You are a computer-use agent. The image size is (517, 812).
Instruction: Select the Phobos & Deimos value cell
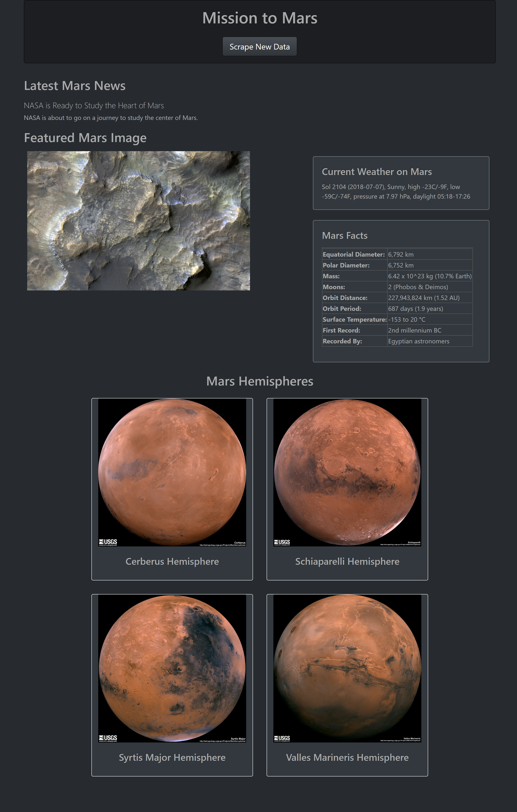pyautogui.click(x=430, y=287)
